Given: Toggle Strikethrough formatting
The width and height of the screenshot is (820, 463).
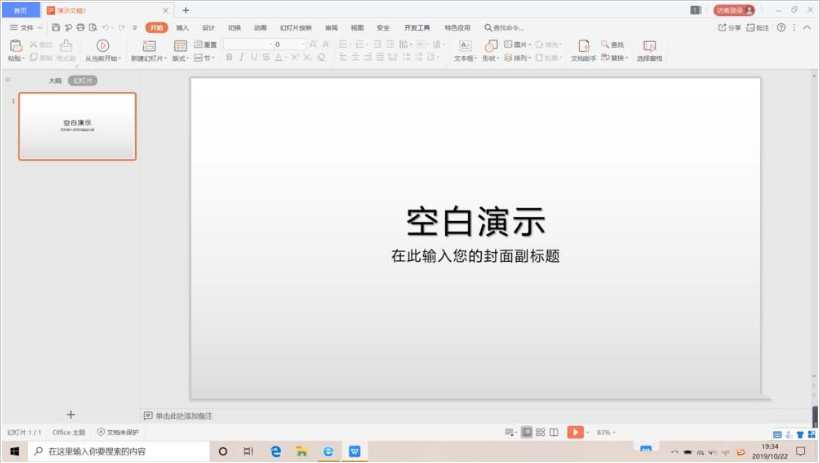Looking at the screenshot, I should (266, 57).
